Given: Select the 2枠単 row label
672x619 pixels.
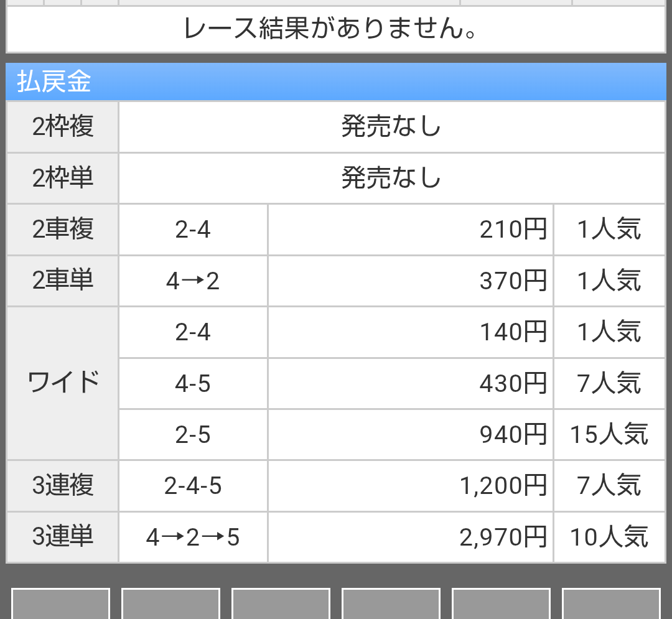Looking at the screenshot, I should [x=63, y=178].
